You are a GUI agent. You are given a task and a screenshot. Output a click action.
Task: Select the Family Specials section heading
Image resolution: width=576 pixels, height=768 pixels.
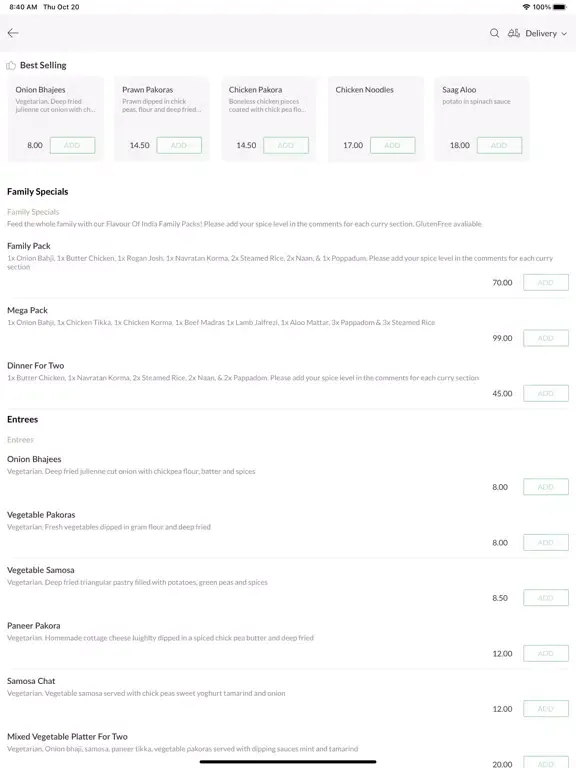(38, 192)
